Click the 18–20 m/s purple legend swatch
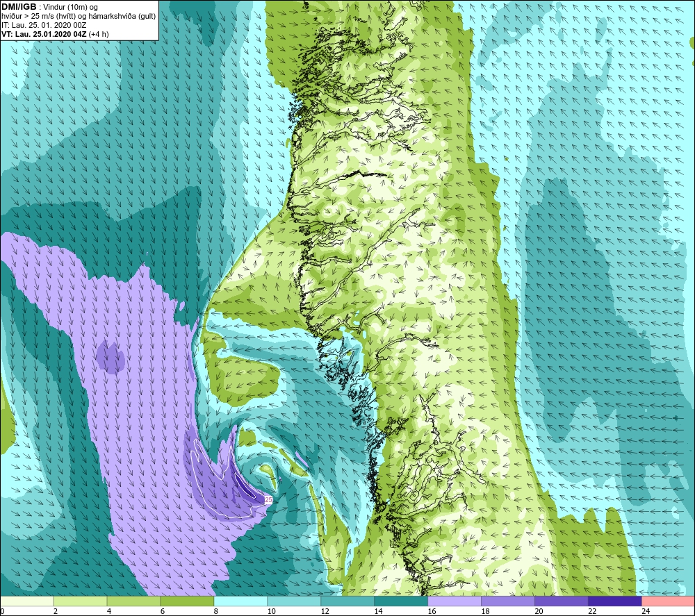 507,601
